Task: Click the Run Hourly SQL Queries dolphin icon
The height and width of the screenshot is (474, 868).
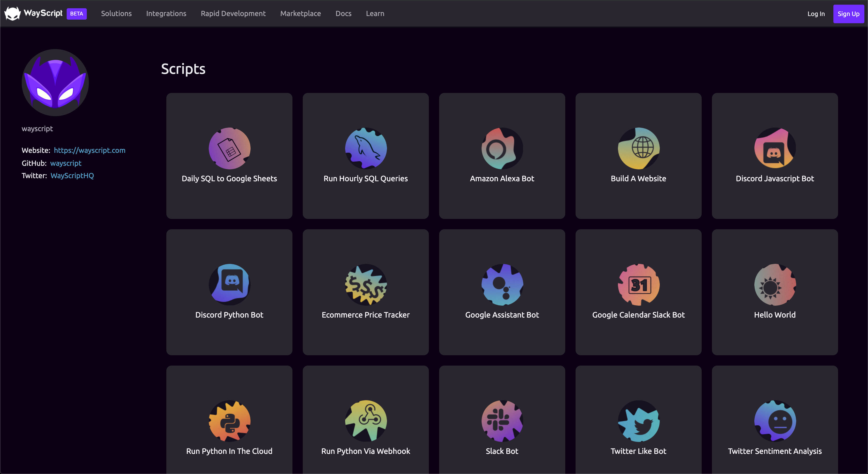Action: point(366,148)
